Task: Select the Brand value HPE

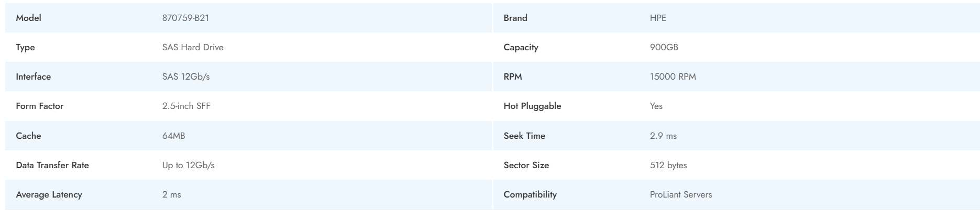Action: tap(658, 18)
